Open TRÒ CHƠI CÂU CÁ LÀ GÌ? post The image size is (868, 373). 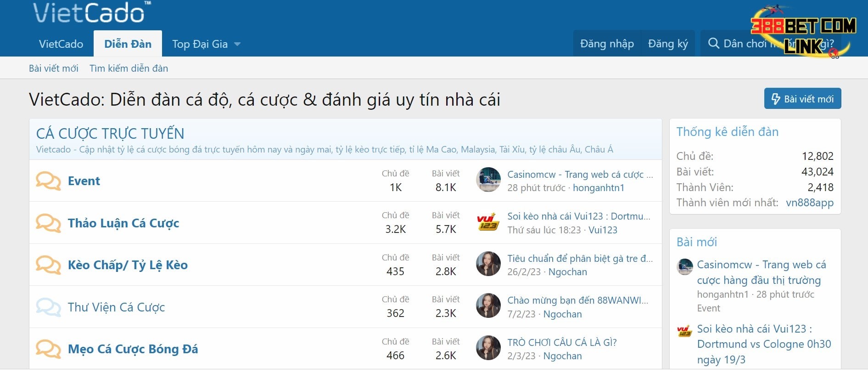[x=562, y=343]
